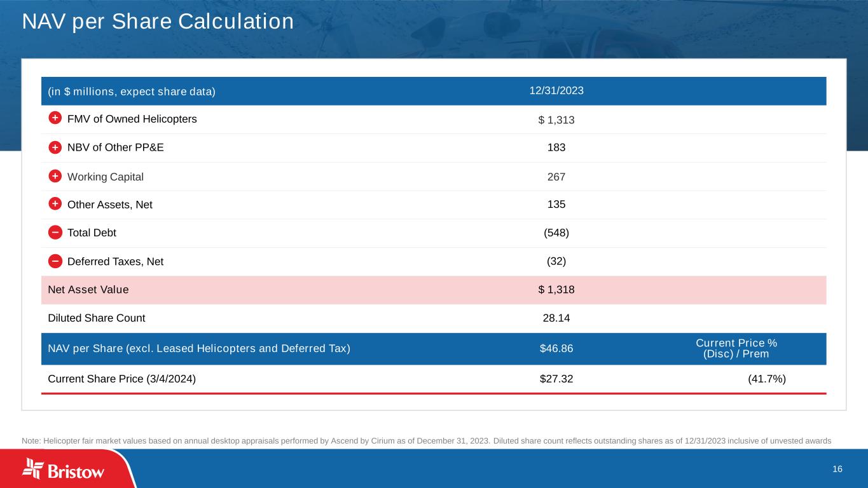Click the minus icon next to Deferred Taxes, Net
Screen dimensions: 868x488
click(x=55, y=261)
